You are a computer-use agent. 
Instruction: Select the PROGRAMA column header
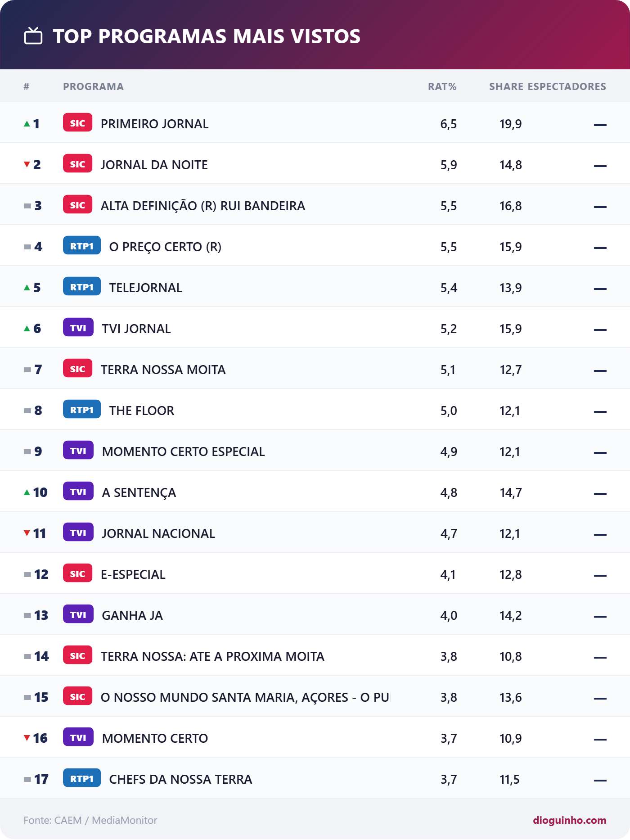point(93,86)
